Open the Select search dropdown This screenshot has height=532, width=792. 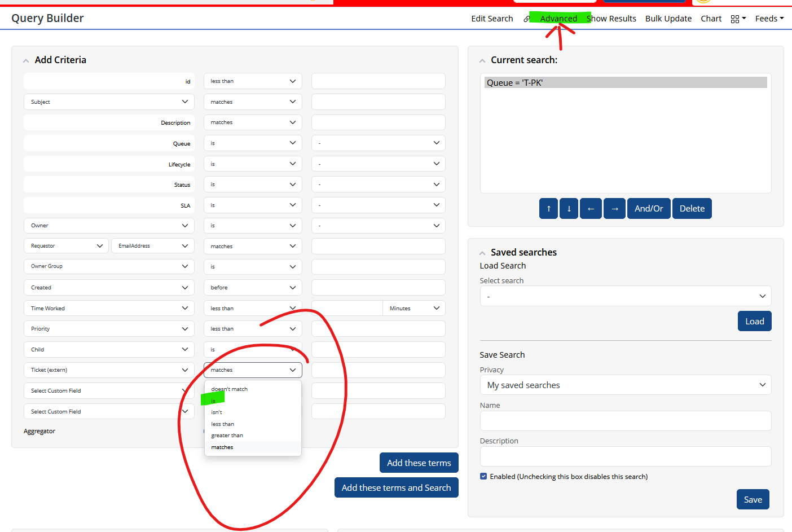625,296
